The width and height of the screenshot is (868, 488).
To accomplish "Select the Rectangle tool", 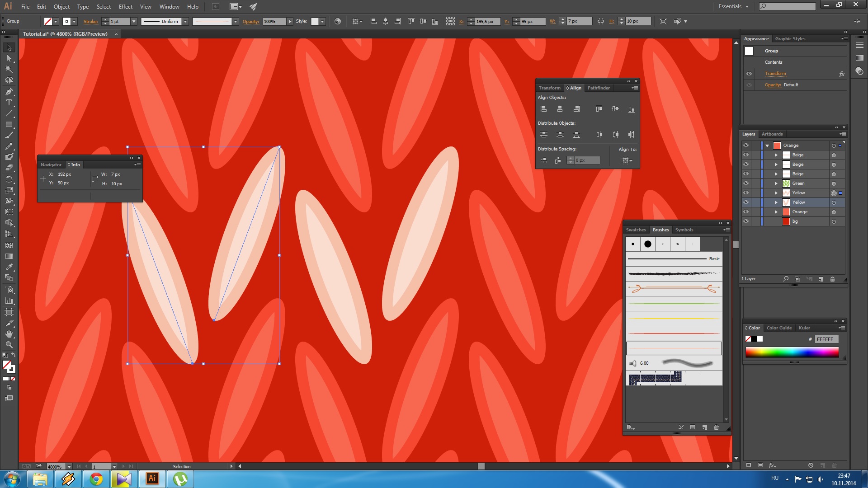I will [9, 124].
